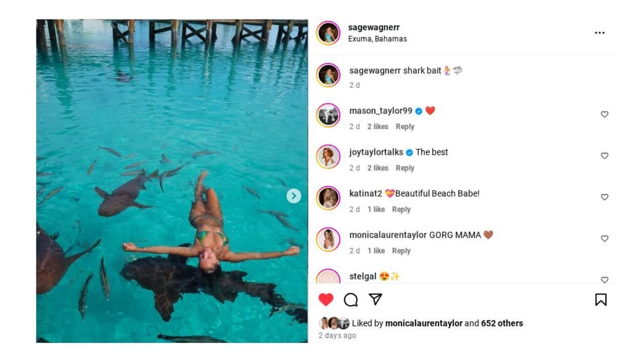The image size is (644, 362).
Task: Like joytaylortalks' comment
Action: (604, 156)
